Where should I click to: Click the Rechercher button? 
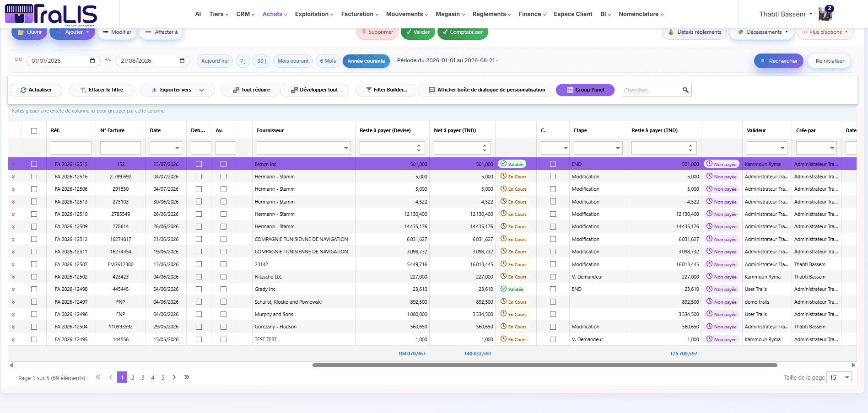(x=778, y=61)
